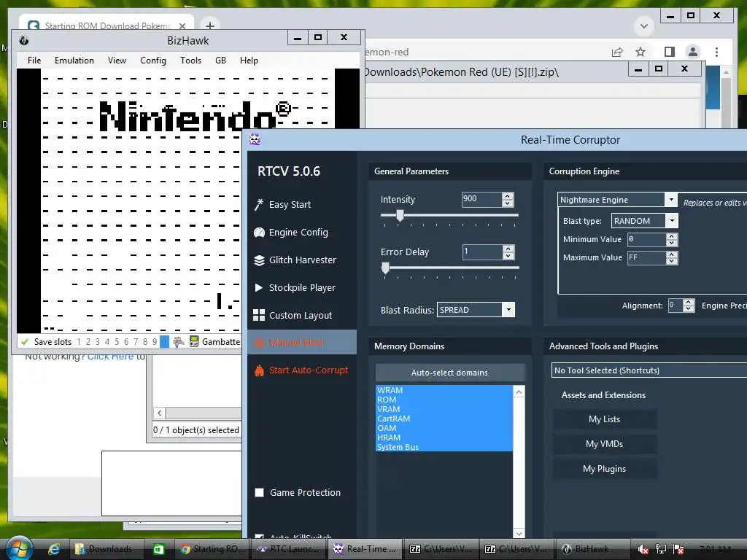This screenshot has width=747, height=560.
Task: Toggle Chrome side panel icon
Action: [670, 52]
